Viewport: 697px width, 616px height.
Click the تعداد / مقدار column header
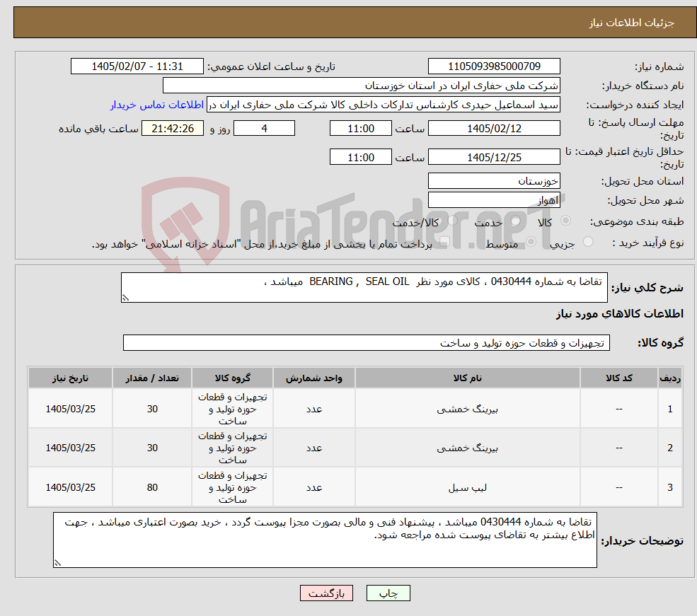pos(152,378)
